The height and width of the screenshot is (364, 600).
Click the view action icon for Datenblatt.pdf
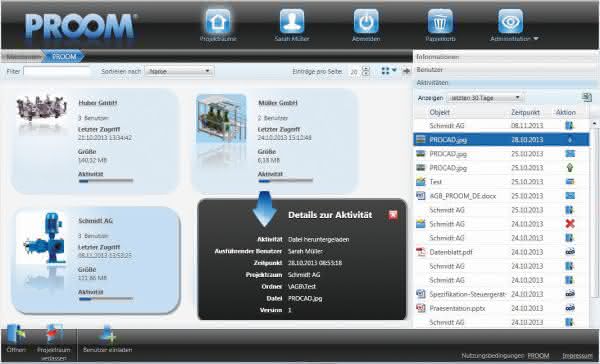[x=570, y=252]
